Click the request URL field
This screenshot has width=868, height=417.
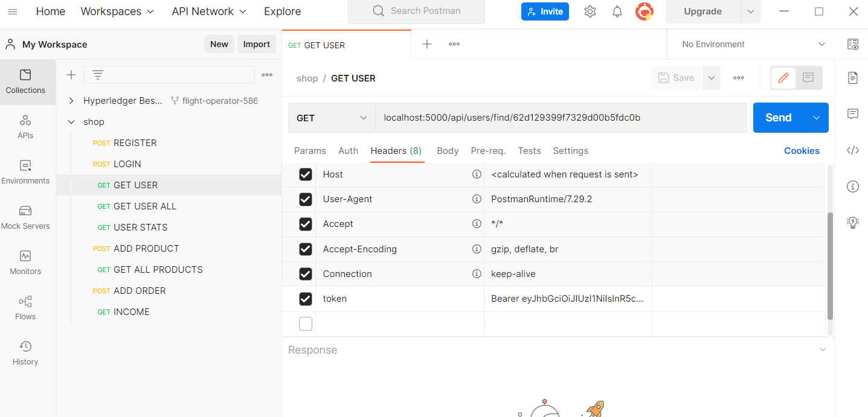(x=561, y=118)
